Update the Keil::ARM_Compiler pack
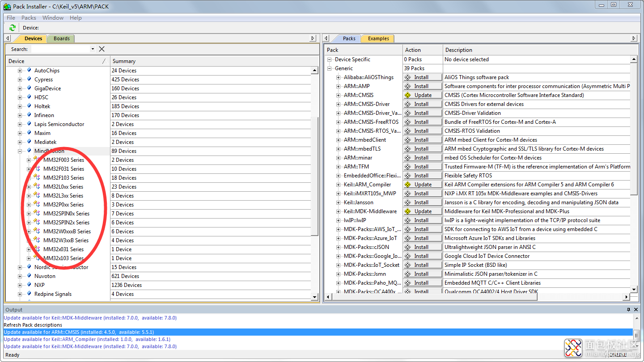Screen dimensions: 644x362 click(422, 185)
